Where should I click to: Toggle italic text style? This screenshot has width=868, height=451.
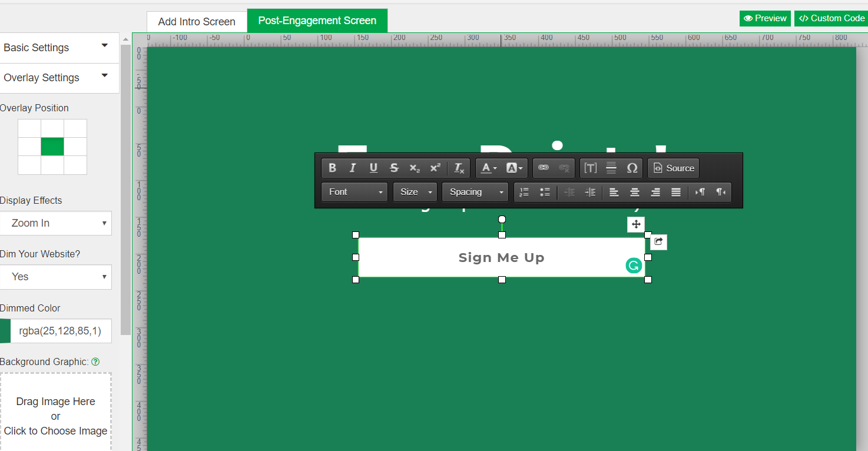[353, 168]
